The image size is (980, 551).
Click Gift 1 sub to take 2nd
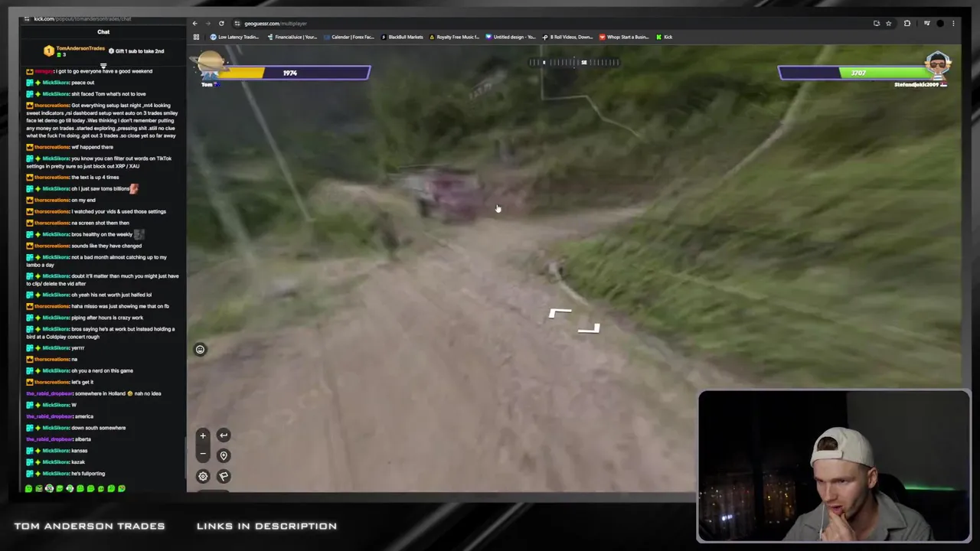[138, 51]
